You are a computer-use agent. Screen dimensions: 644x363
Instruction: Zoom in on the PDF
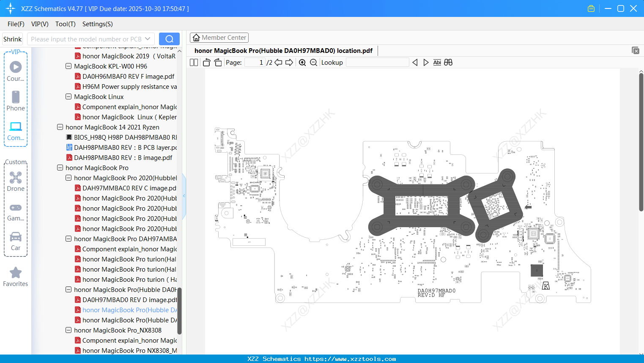[302, 63]
